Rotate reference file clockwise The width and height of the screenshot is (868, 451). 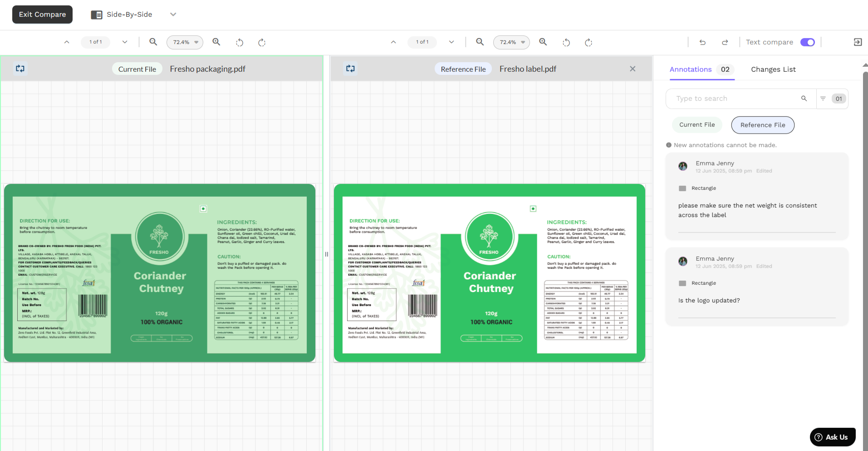click(588, 42)
